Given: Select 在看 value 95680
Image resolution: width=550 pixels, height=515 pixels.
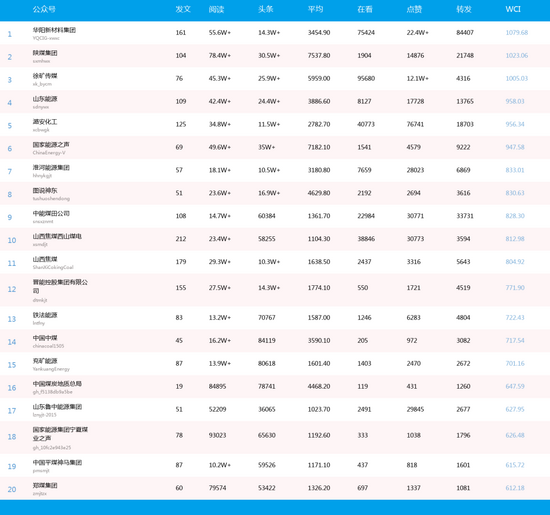Looking at the screenshot, I should click(366, 78).
